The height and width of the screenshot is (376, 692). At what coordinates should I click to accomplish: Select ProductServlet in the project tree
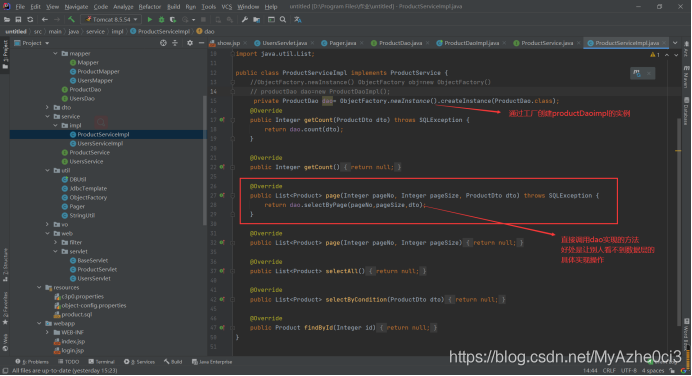tap(97, 269)
